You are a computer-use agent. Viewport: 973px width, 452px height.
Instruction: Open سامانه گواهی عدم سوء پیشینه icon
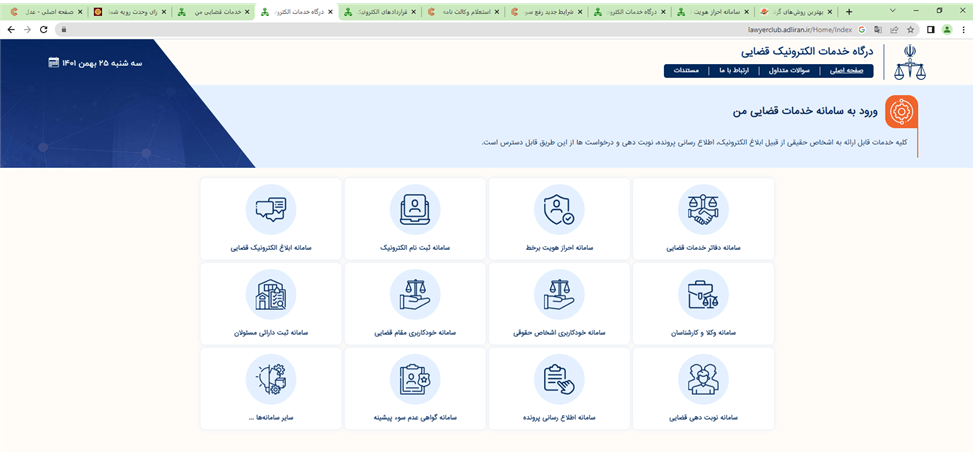click(x=415, y=380)
